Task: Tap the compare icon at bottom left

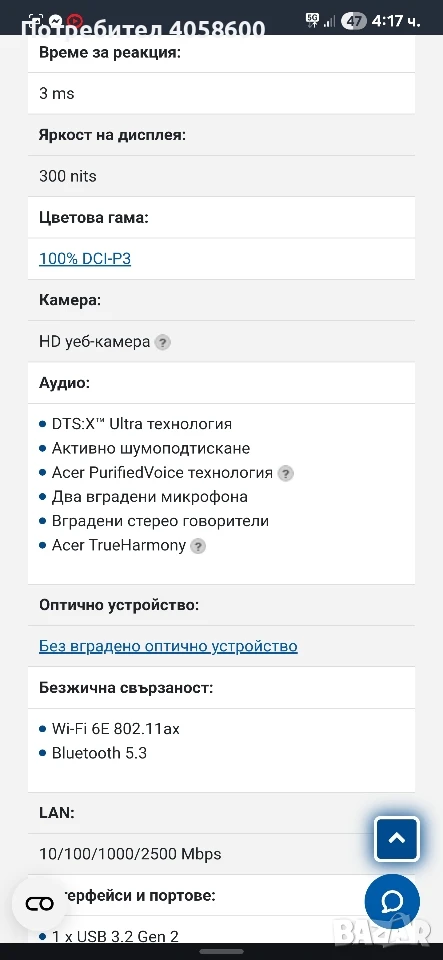Action: click(40, 904)
